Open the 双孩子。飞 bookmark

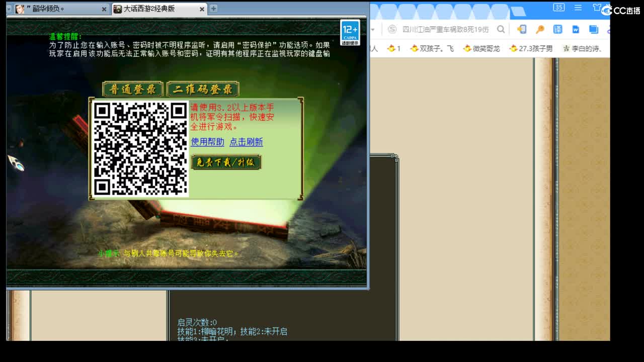(432, 49)
